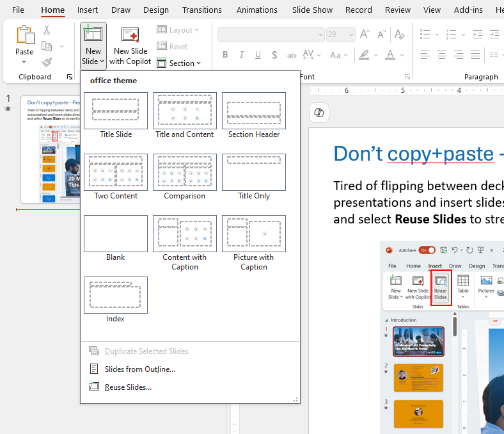This screenshot has width=504, height=434.
Task: Expand the Paste options arrow
Action: pyautogui.click(x=24, y=62)
